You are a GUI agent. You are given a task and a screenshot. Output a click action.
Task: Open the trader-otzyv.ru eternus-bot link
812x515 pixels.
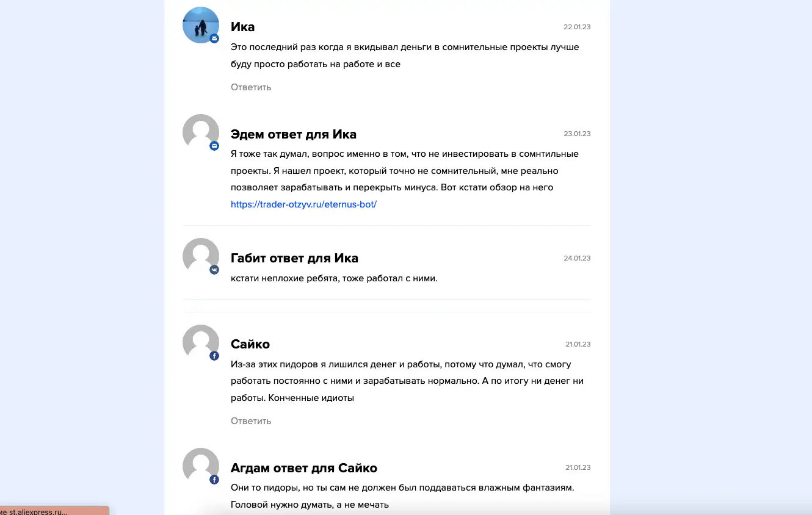[303, 204]
